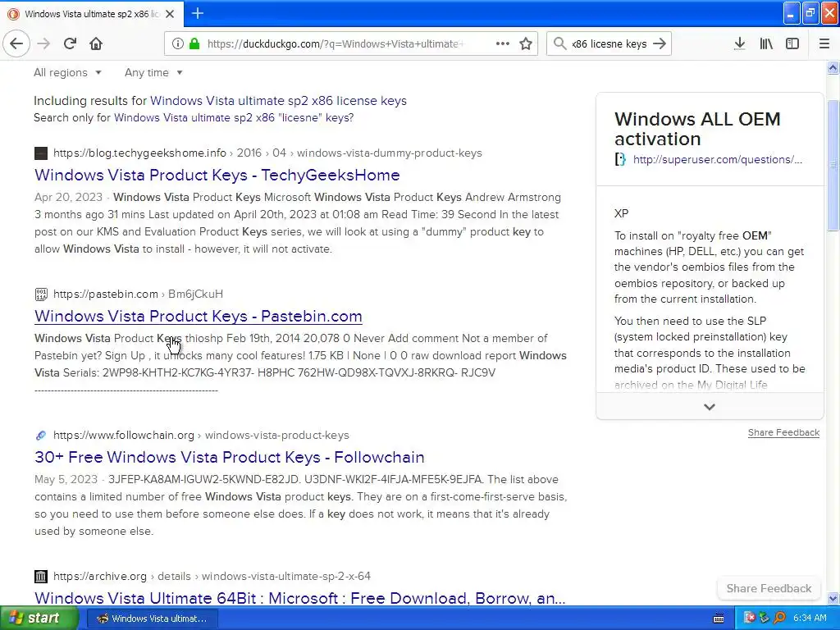The width and height of the screenshot is (840, 630).
Task: Click the orange magnifier tray icon
Action: tap(779, 619)
